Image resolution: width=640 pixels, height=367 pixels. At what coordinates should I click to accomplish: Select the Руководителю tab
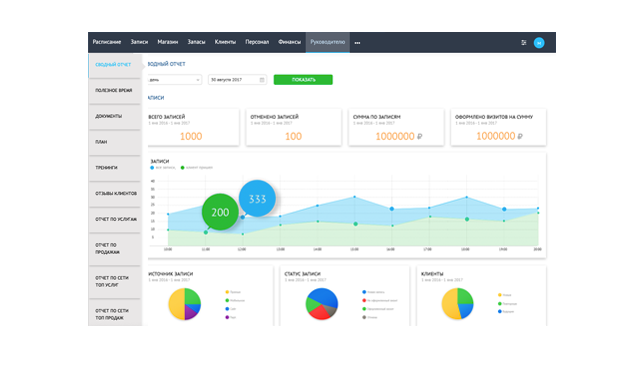[x=328, y=42]
